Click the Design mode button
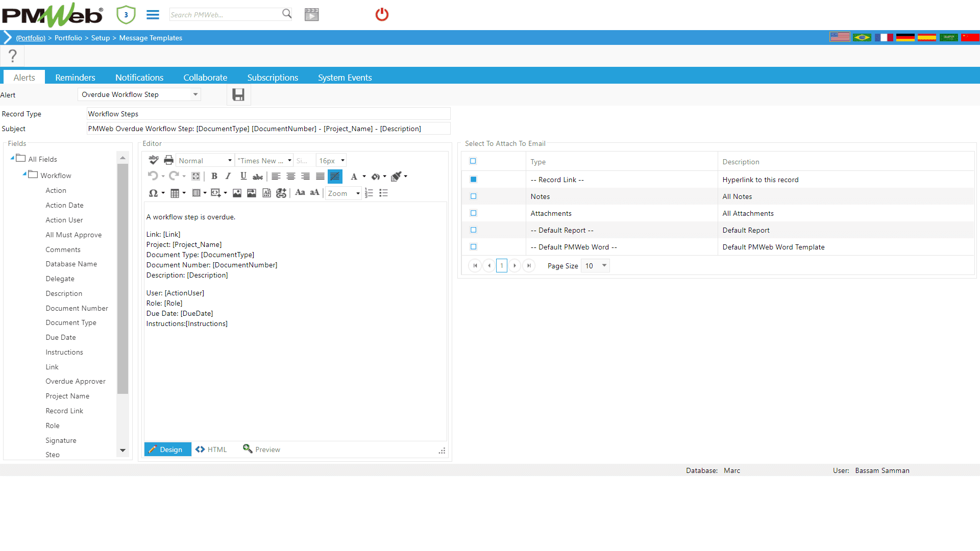Image resolution: width=980 pixels, height=551 pixels. [168, 449]
